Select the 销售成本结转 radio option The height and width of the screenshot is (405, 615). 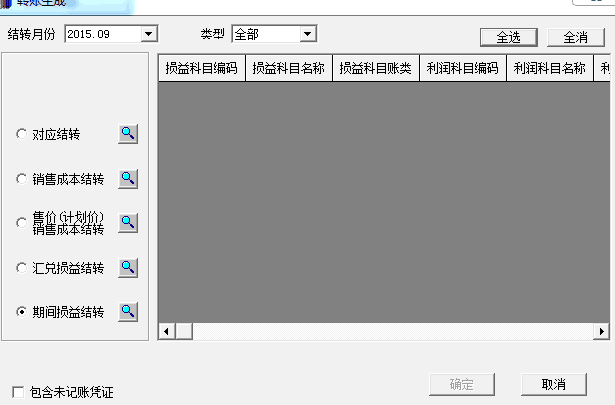pyautogui.click(x=21, y=179)
